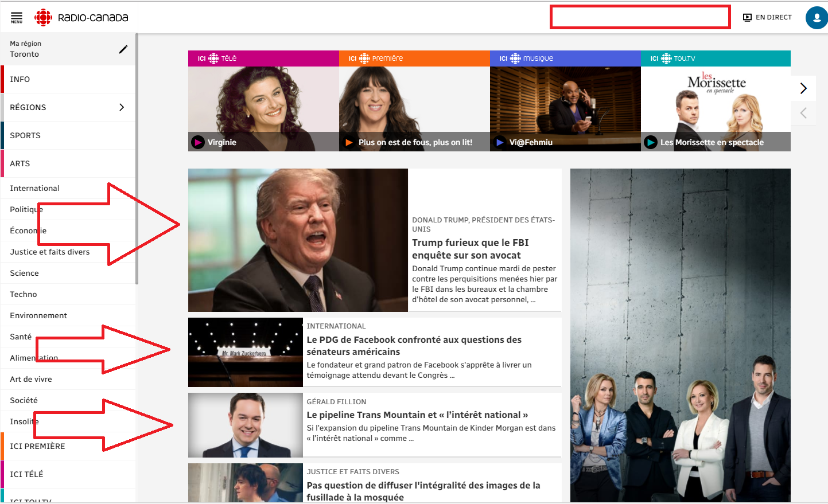Play the Virginie show
This screenshot has width=828, height=504.
[198, 142]
